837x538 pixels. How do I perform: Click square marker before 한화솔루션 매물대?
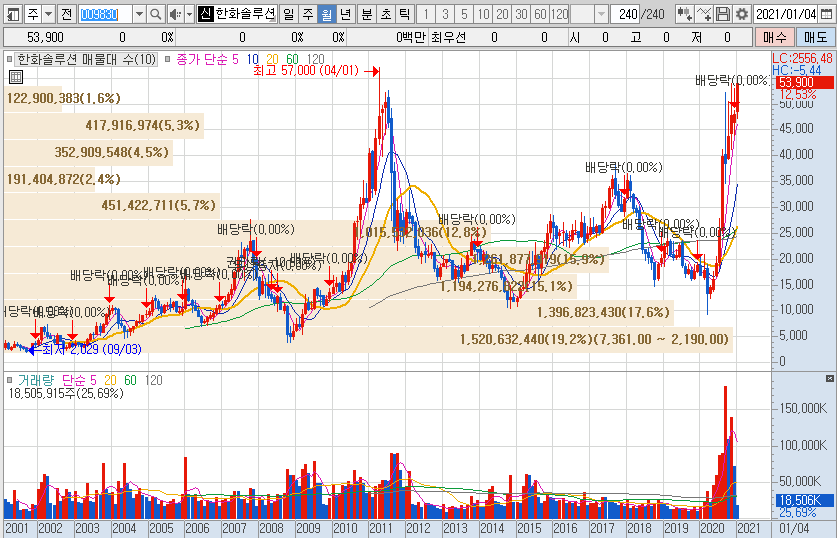pyautogui.click(x=9, y=59)
